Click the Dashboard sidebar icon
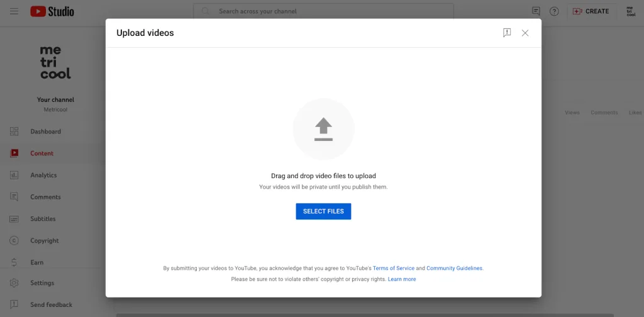This screenshot has width=644, height=317. (14, 131)
